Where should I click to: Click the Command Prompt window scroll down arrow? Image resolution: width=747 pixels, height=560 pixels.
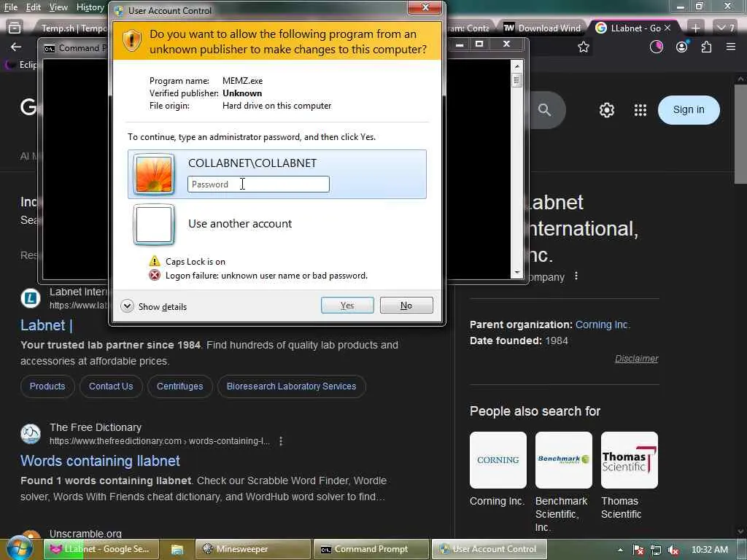517,273
